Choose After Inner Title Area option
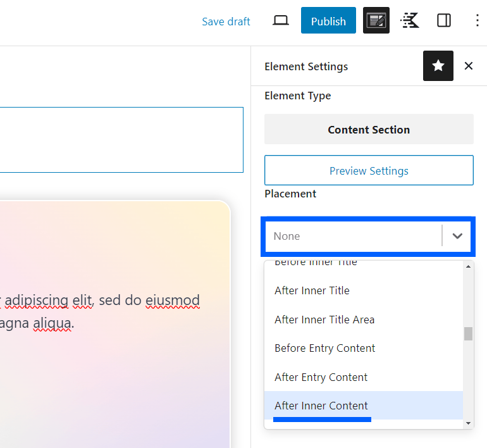This screenshot has width=487, height=448. tap(324, 320)
